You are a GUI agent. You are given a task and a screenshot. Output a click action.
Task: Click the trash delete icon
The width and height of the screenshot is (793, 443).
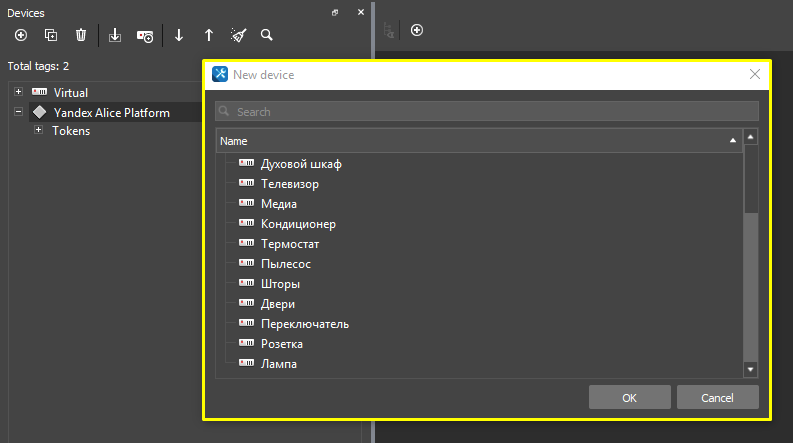(x=81, y=35)
